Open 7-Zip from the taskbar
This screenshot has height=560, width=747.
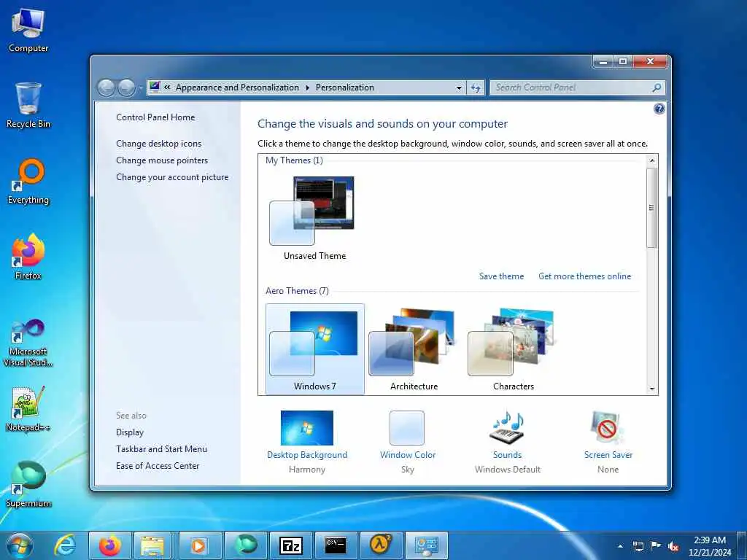pyautogui.click(x=290, y=545)
